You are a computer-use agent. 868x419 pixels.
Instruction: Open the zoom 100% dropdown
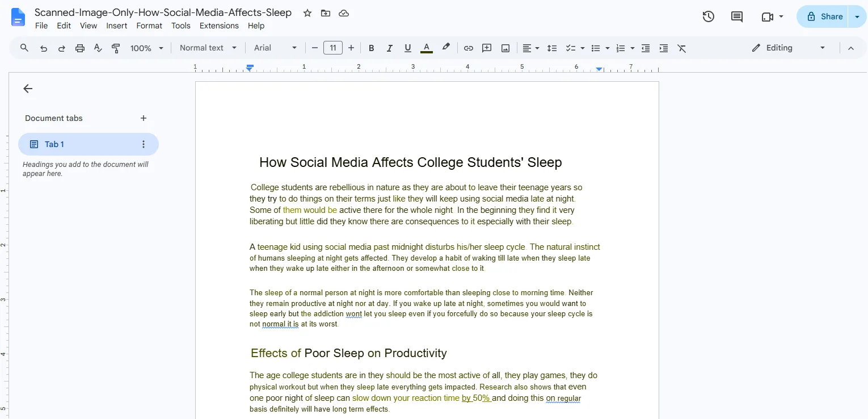pyautogui.click(x=146, y=48)
